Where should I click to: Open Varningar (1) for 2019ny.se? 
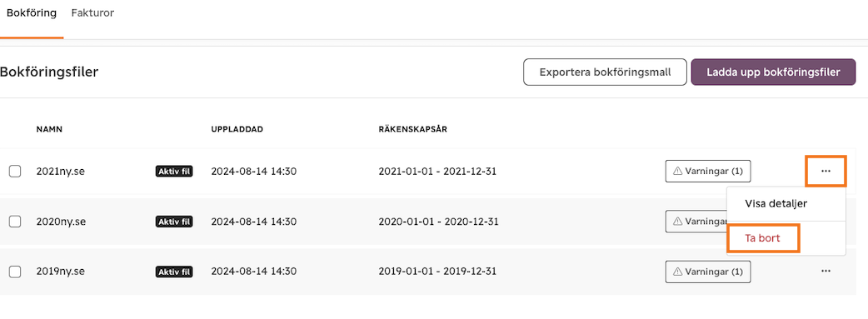pos(708,272)
